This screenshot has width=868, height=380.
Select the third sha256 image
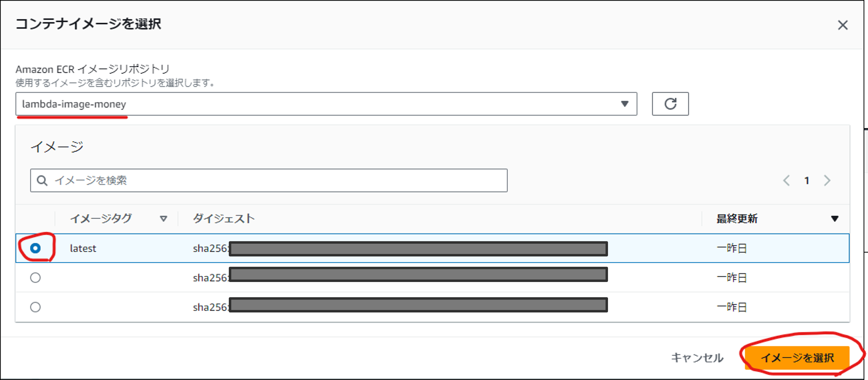click(35, 307)
